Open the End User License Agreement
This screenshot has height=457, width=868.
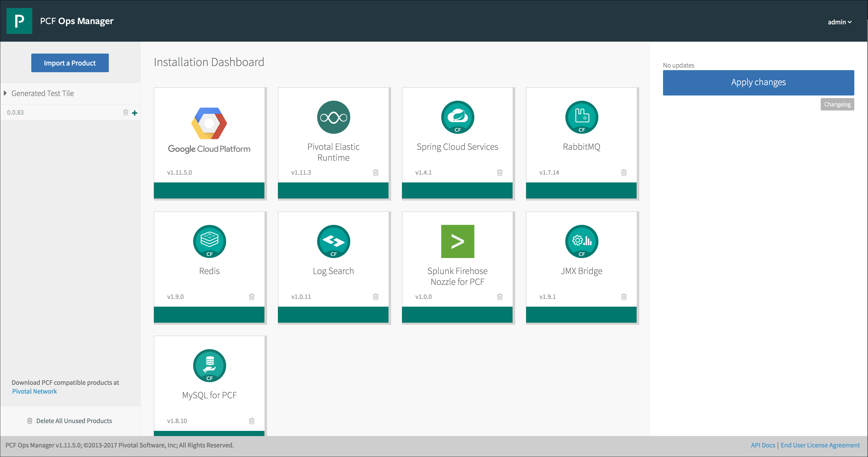click(820, 445)
